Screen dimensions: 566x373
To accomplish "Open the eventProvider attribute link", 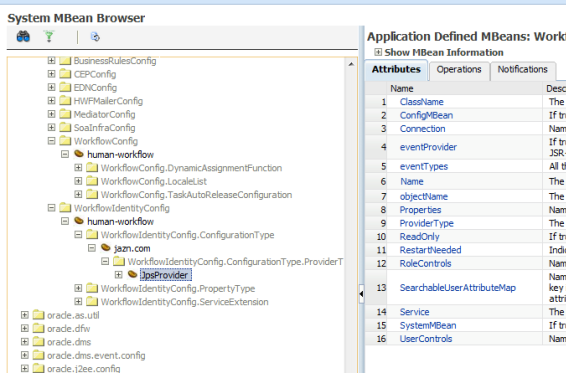I will coord(428,147).
